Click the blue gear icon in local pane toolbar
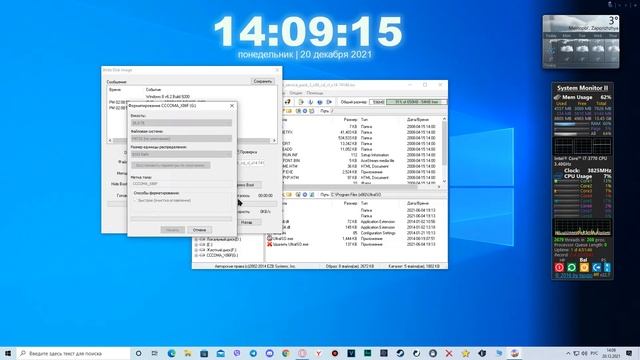 click(305, 195)
